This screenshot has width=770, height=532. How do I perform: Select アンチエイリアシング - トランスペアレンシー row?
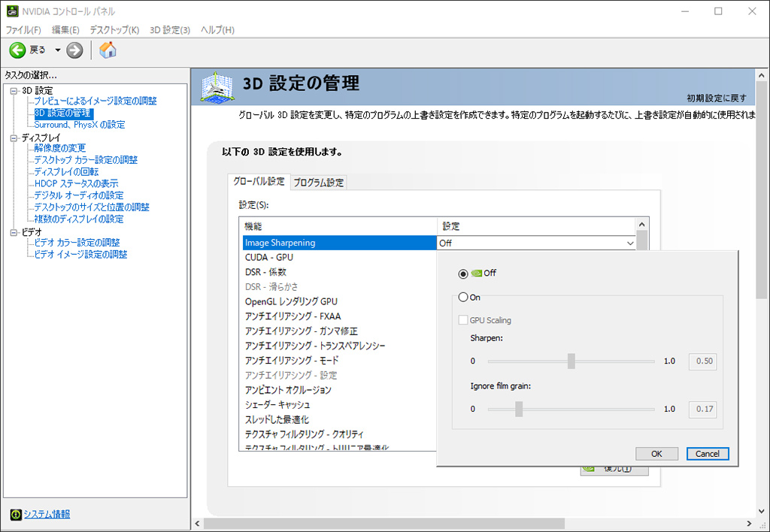click(x=339, y=346)
